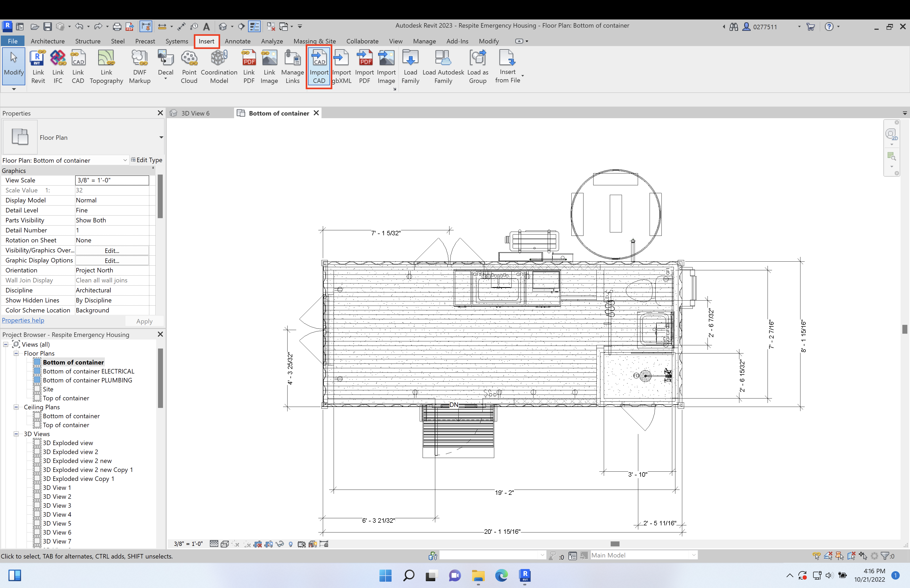Select the Link Revit tool
The image size is (910, 588).
click(38, 66)
